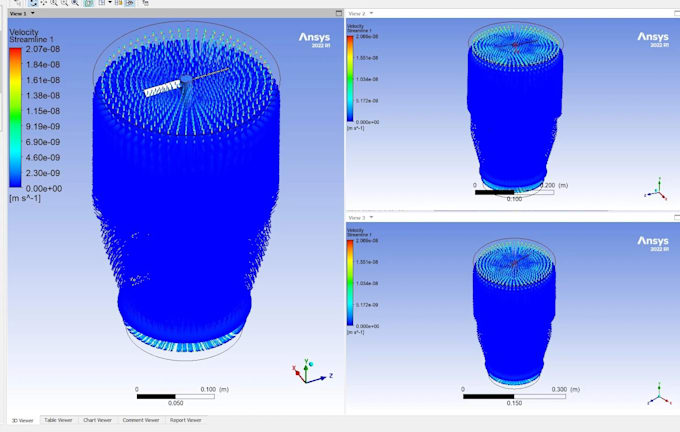
Task: Click the legend value 1.38e-08
Action: [42, 95]
